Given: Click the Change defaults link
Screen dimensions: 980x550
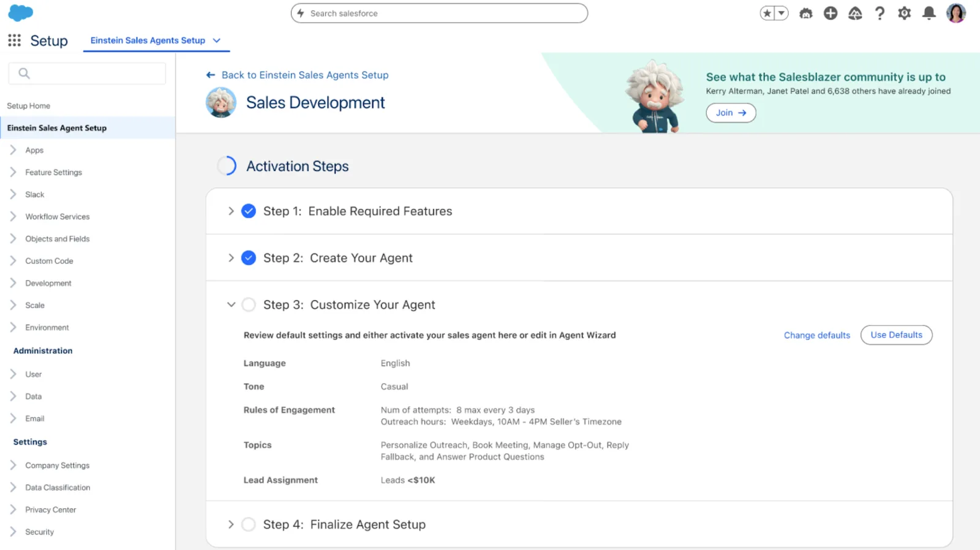Looking at the screenshot, I should [817, 335].
